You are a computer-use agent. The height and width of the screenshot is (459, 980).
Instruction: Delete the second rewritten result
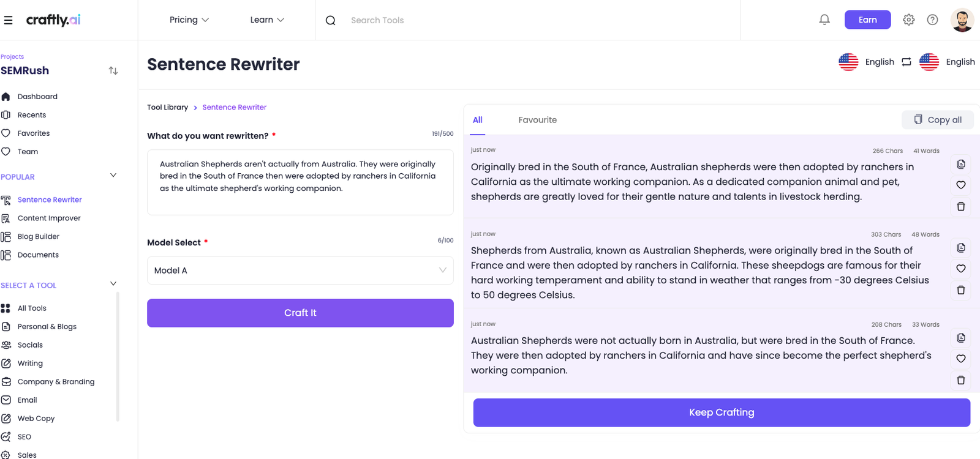[x=960, y=290]
